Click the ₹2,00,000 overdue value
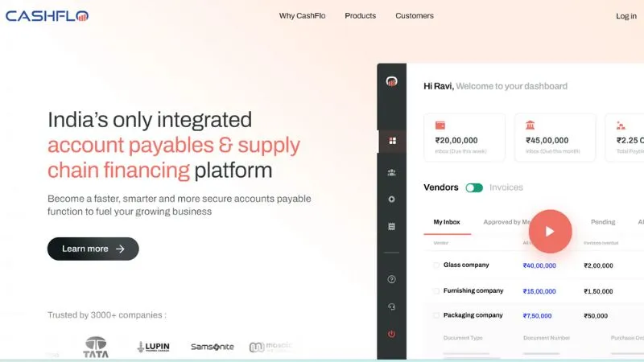Image resolution: width=644 pixels, height=362 pixels. click(x=598, y=265)
